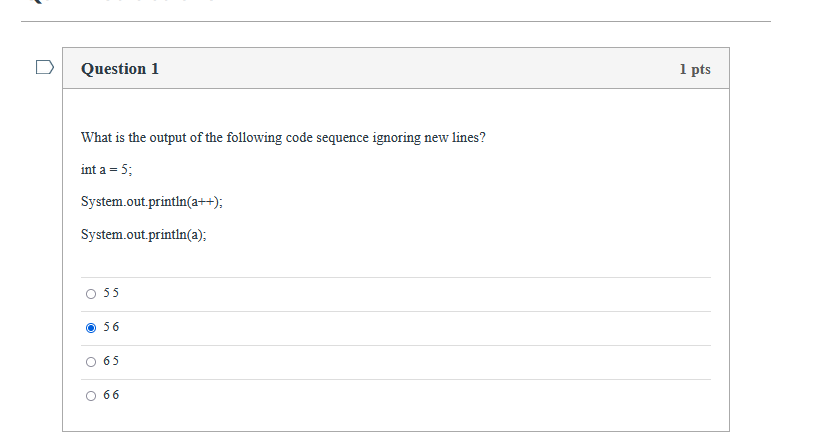The image size is (814, 446).
Task: Click the "5 6" answer label text
Action: coord(111,327)
